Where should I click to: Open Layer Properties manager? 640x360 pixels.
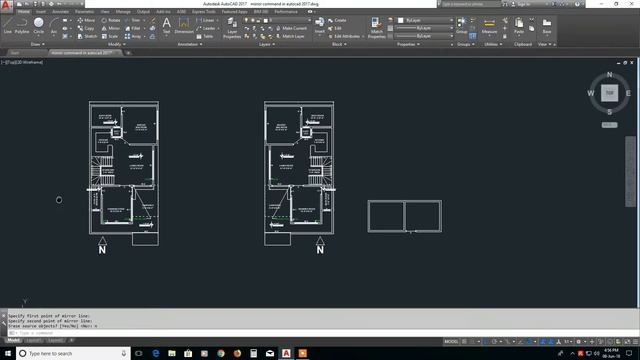pyautogui.click(x=232, y=28)
